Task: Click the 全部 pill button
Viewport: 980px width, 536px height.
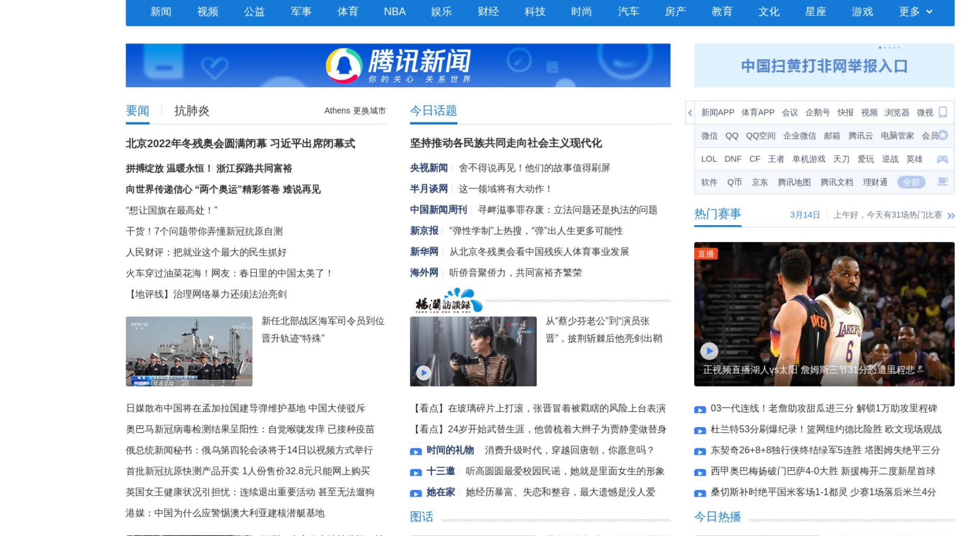Action: click(911, 182)
